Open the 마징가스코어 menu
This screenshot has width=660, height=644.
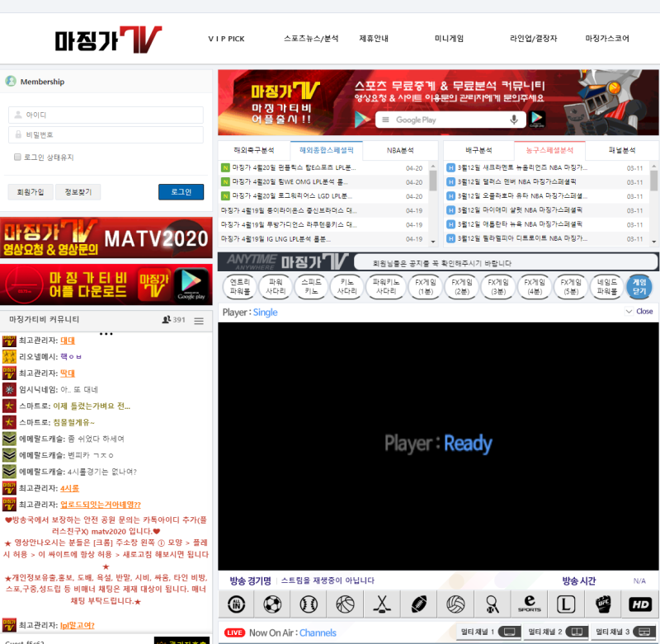coord(607,38)
